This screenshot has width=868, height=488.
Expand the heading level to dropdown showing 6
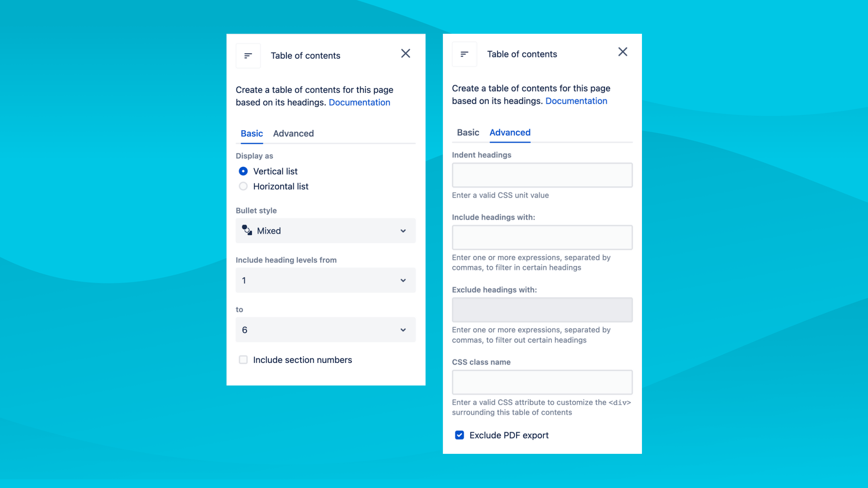pyautogui.click(x=325, y=330)
